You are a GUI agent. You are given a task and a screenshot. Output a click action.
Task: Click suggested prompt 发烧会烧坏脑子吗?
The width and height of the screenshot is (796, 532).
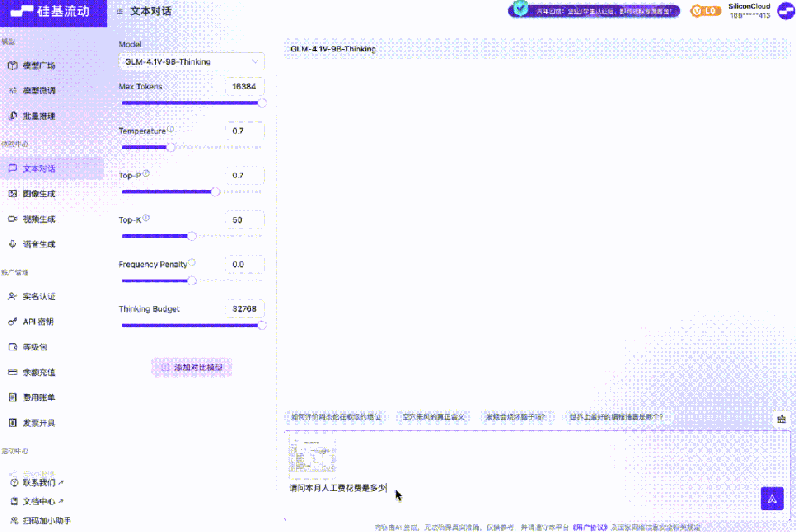pos(515,417)
